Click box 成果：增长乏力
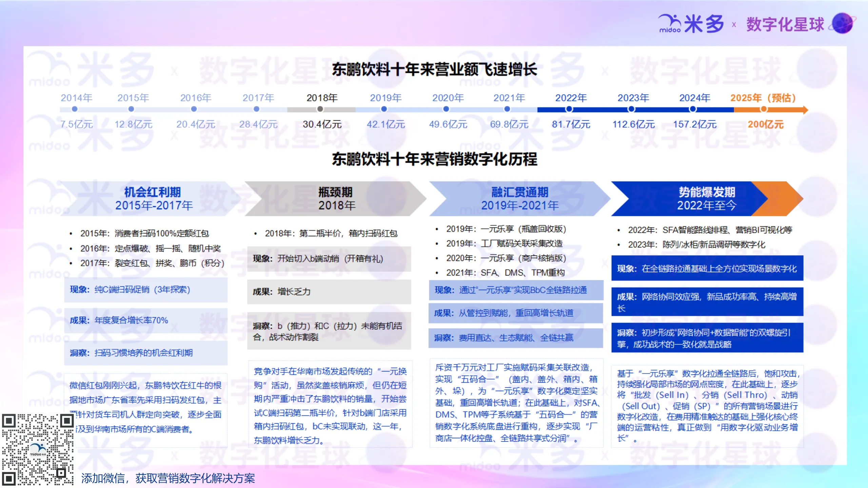868x488 pixels. tap(329, 292)
